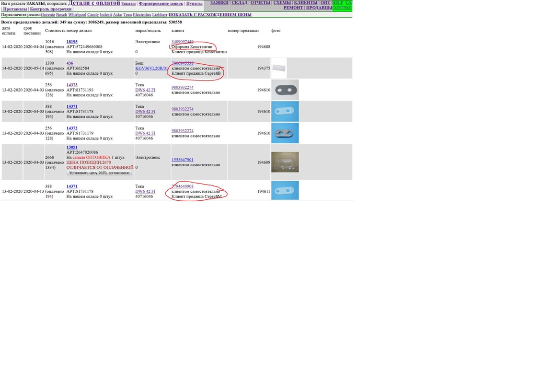Open the Предзаказы subsection
Viewport: 553px width, 392px height.
(x=15, y=9)
